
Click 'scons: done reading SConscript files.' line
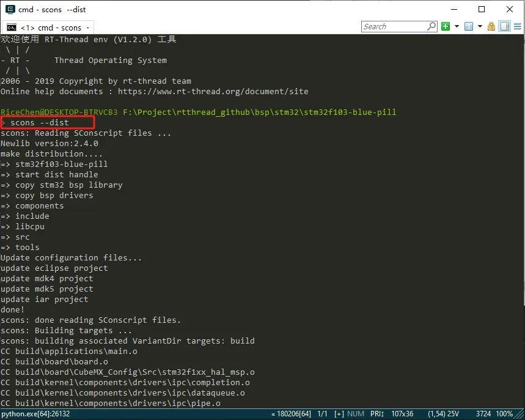click(x=90, y=320)
